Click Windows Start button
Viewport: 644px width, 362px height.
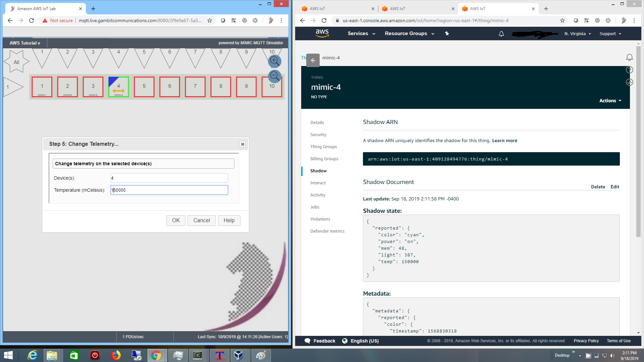point(8,355)
